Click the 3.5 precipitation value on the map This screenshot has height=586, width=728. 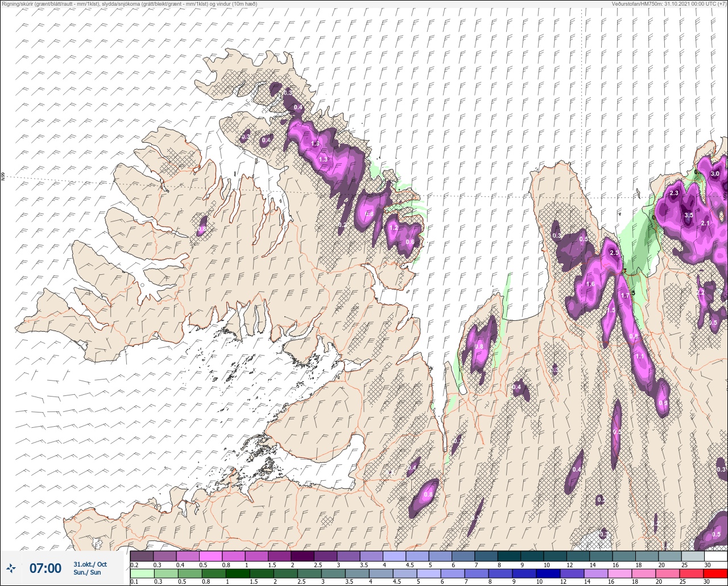pos(689,215)
